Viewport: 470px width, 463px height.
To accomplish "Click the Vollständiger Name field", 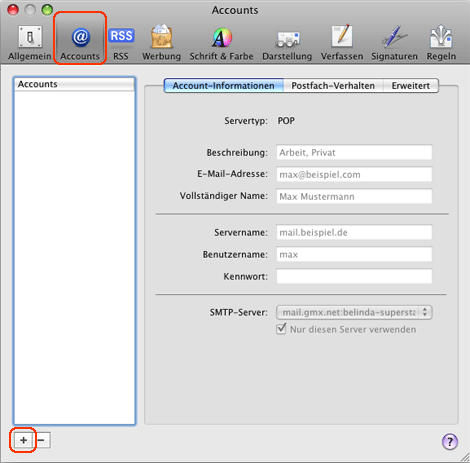I will click(x=354, y=196).
